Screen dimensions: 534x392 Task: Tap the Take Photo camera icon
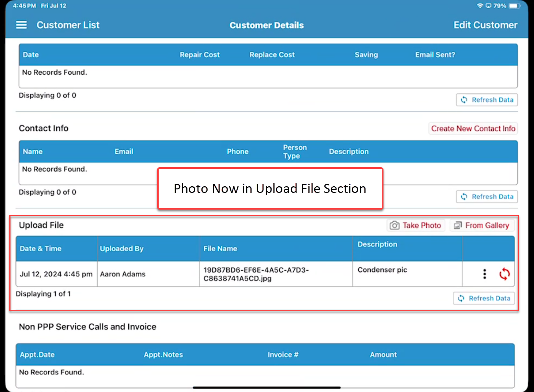394,226
